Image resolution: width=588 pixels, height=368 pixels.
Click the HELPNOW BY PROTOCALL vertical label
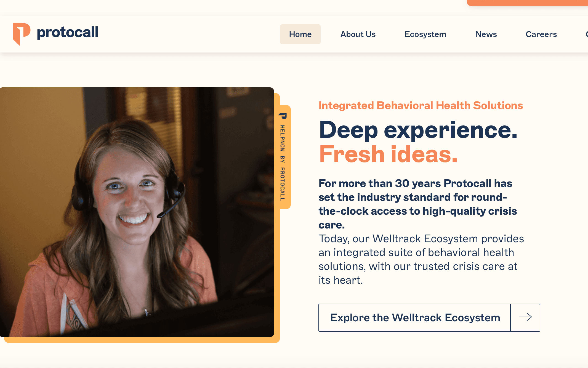click(x=283, y=163)
